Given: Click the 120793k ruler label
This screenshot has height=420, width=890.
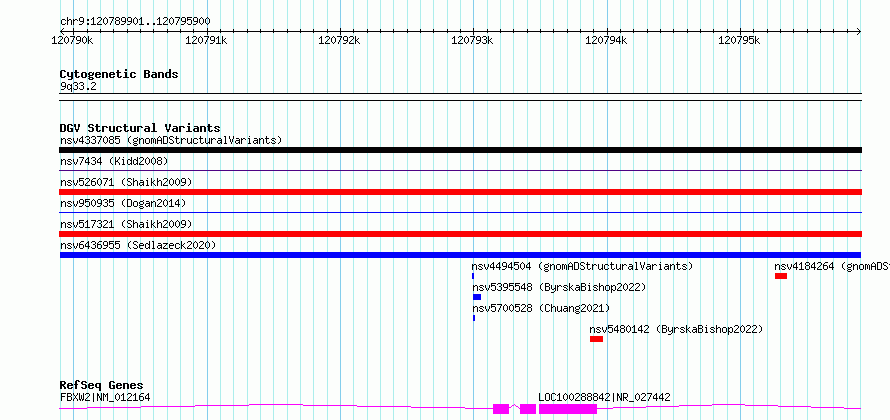Looking at the screenshot, I should click(472, 40).
